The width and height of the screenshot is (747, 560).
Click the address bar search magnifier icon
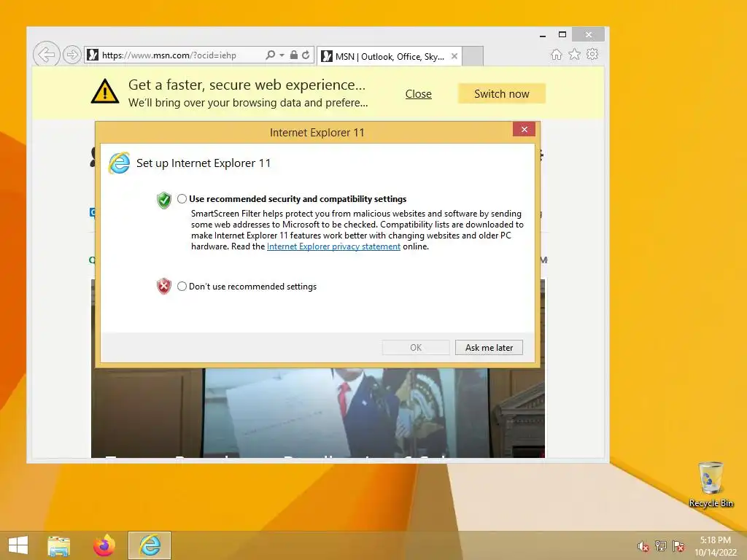pyautogui.click(x=270, y=55)
